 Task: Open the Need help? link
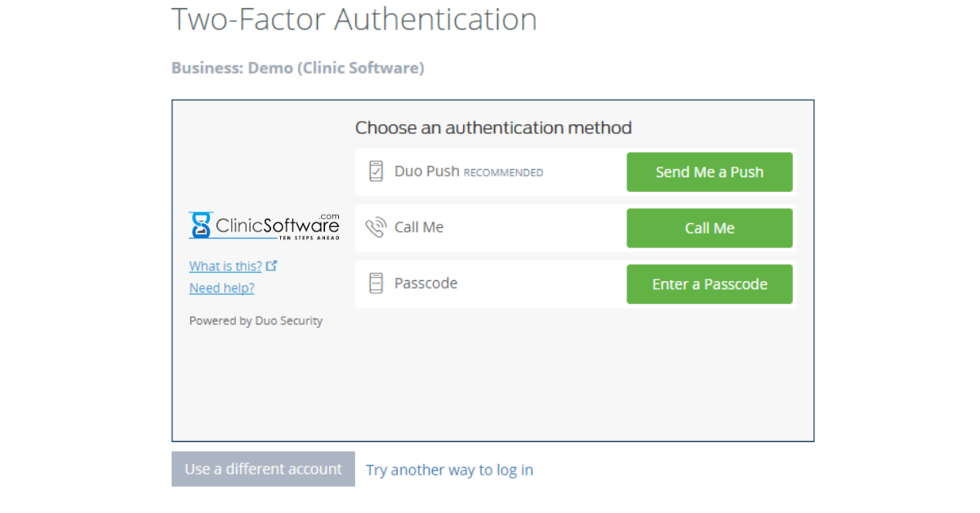pos(221,288)
